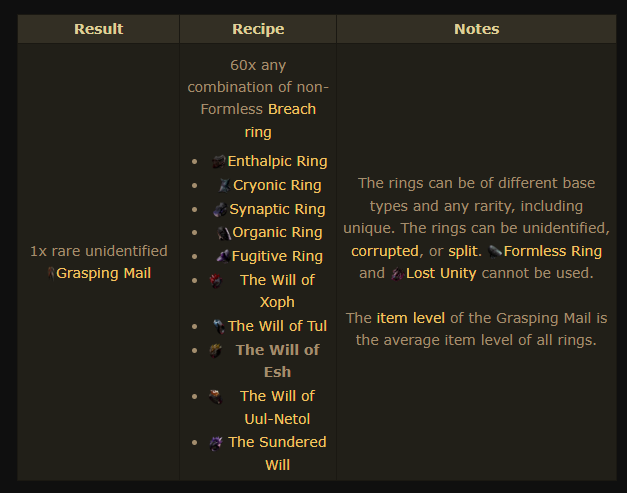
Task: Click the Will of Xoph icon
Action: 216,281
